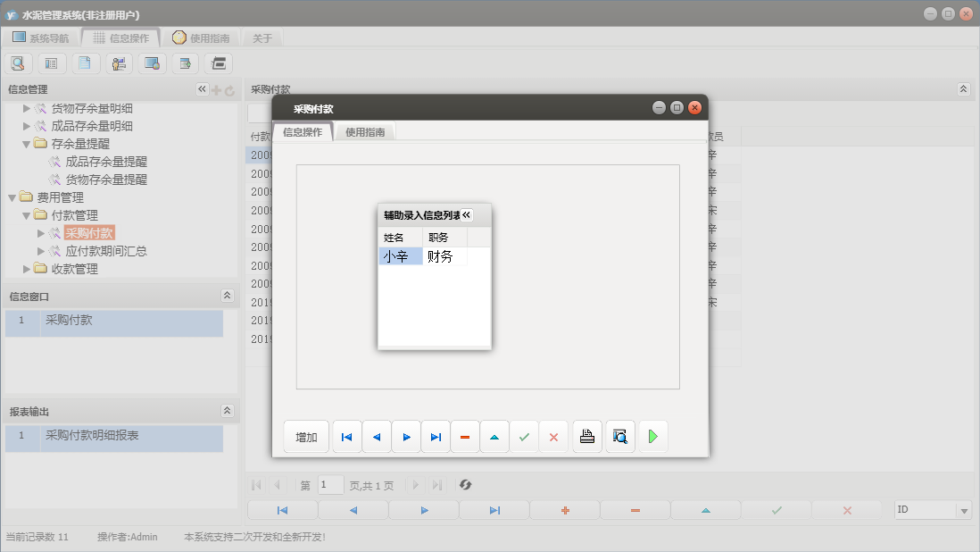This screenshot has width=980, height=552.
Task: Collapse the 辅助录入信息列表 panel
Action: click(466, 215)
